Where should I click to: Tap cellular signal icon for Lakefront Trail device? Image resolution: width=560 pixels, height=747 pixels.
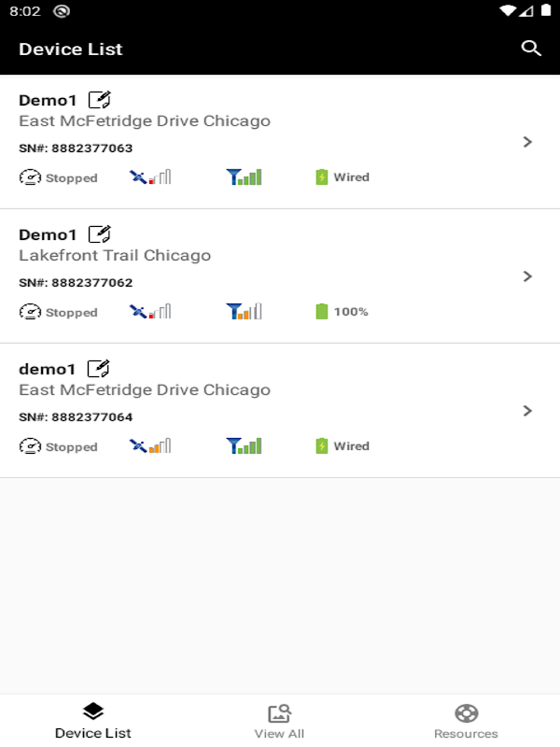click(244, 312)
